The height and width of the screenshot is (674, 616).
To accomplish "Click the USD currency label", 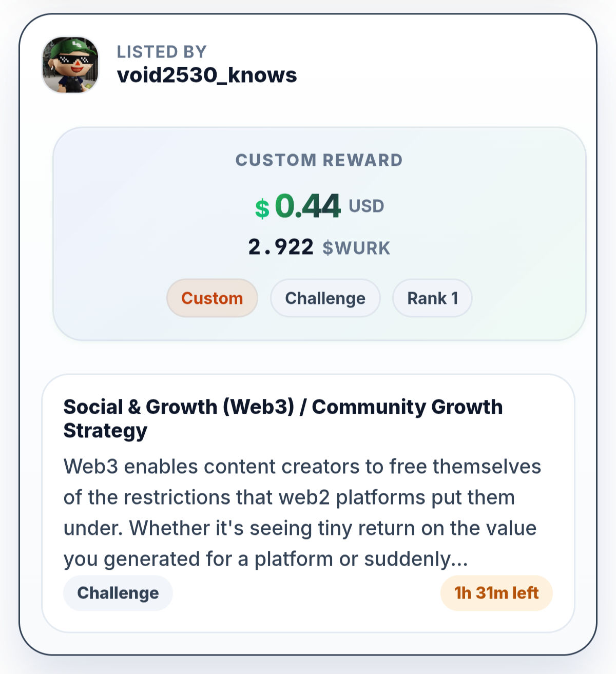I will tap(367, 206).
